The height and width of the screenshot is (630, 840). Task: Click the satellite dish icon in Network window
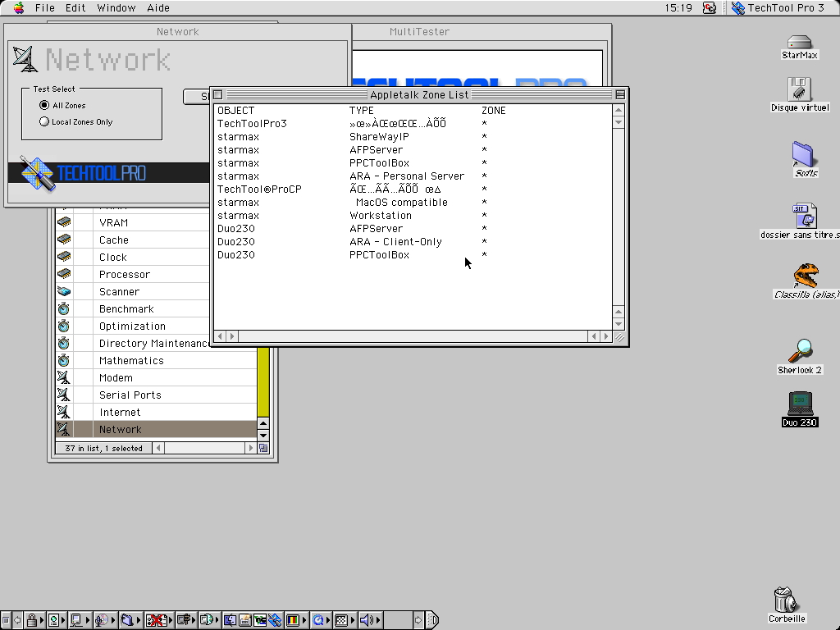[25, 59]
